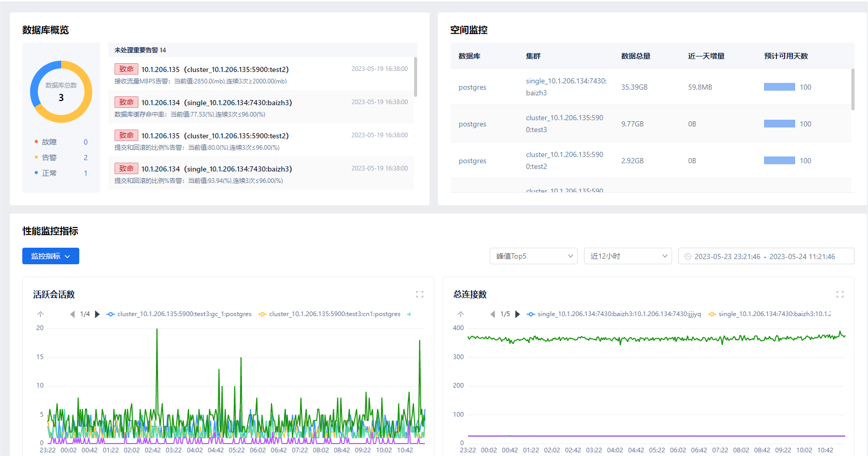This screenshot has height=456, width=868.
Task: Open alert 提交和回滚的比例 当前值80.0(%)
Action: tap(261, 140)
